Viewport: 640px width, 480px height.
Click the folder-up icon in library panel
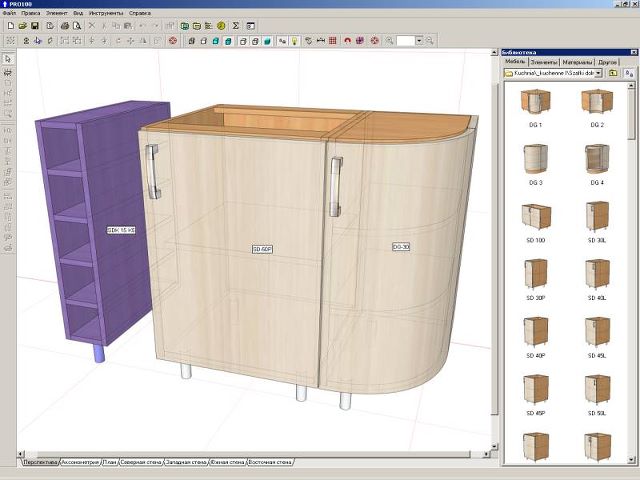coord(613,73)
